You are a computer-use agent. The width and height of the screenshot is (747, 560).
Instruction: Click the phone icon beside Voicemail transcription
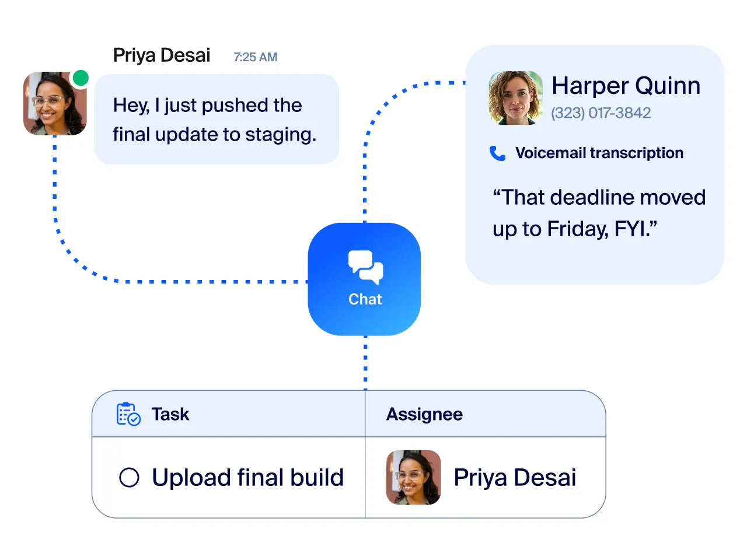(x=498, y=153)
